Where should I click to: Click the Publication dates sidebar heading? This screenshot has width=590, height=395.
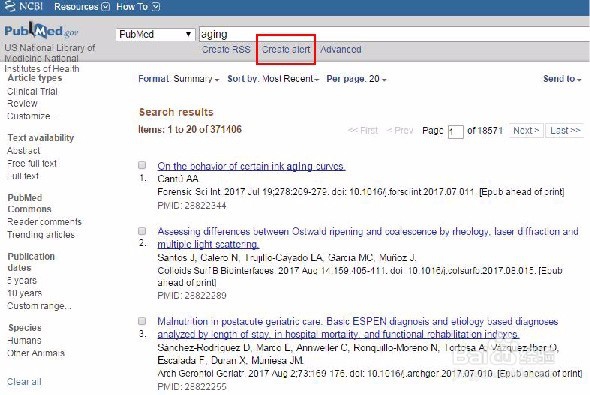pos(31,262)
